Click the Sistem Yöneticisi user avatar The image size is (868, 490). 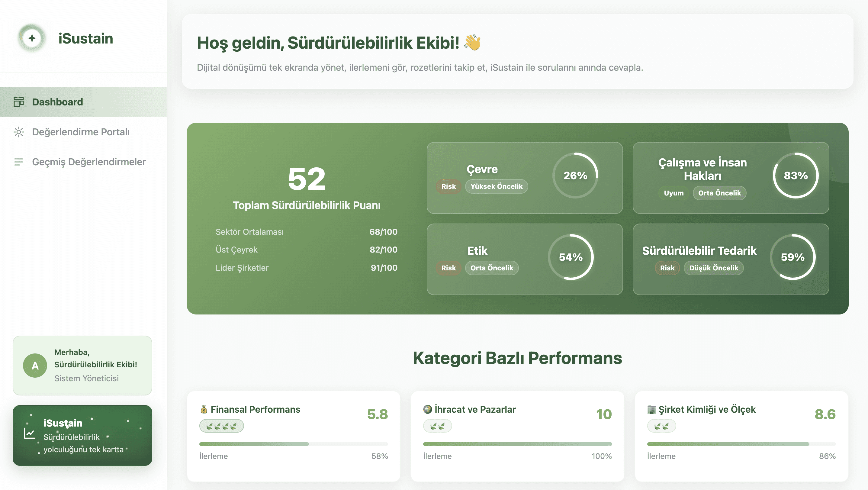click(34, 365)
